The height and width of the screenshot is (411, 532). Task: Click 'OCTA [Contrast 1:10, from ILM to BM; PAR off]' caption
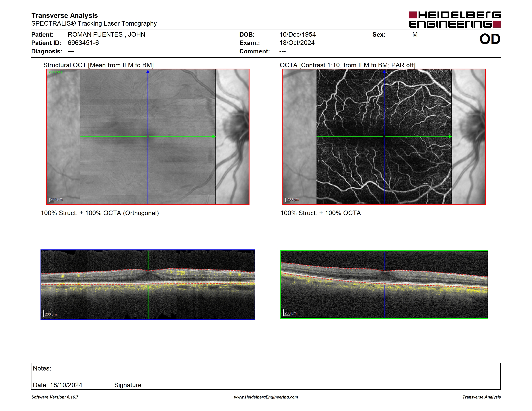pyautogui.click(x=347, y=65)
